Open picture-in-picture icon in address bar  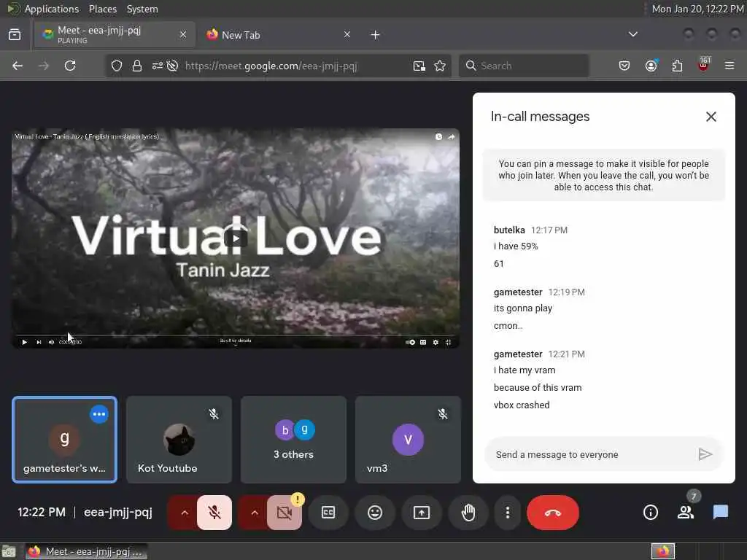click(419, 66)
